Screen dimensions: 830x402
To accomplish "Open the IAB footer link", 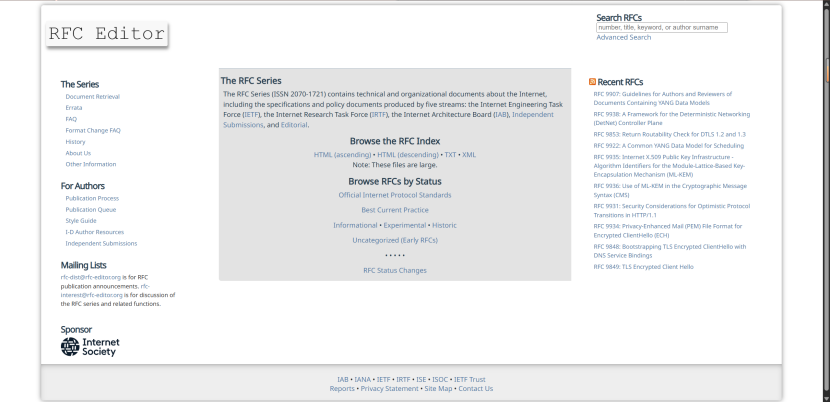I will [343, 379].
